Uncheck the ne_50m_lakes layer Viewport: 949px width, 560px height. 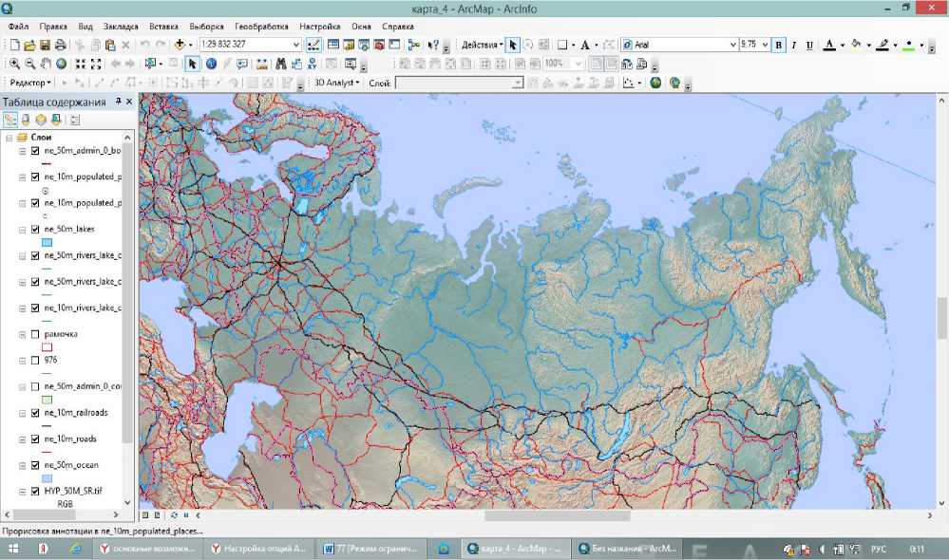(x=35, y=230)
